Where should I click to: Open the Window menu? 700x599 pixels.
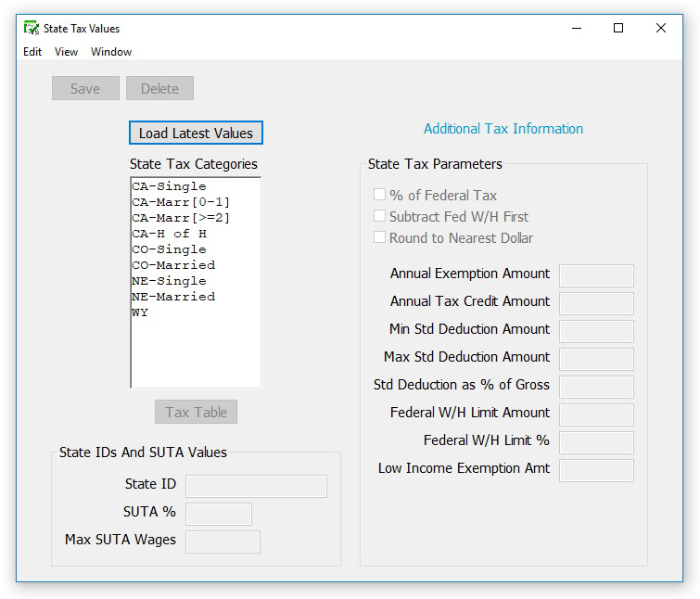coord(111,52)
